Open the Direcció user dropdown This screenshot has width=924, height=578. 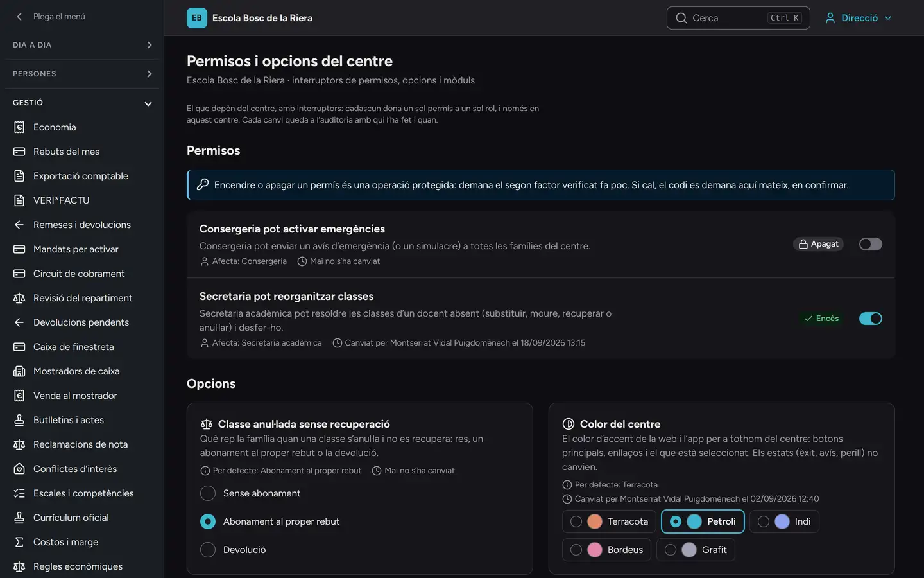click(x=859, y=18)
